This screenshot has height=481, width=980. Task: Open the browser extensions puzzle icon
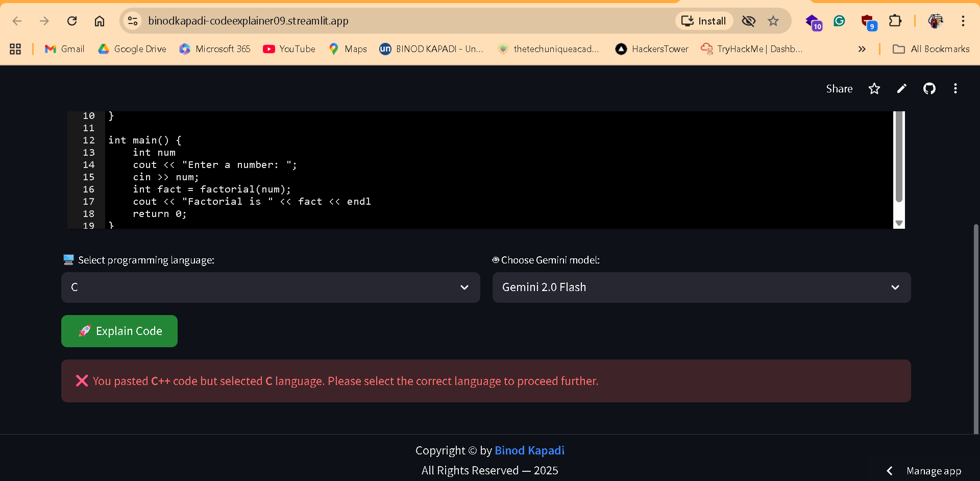tap(896, 21)
